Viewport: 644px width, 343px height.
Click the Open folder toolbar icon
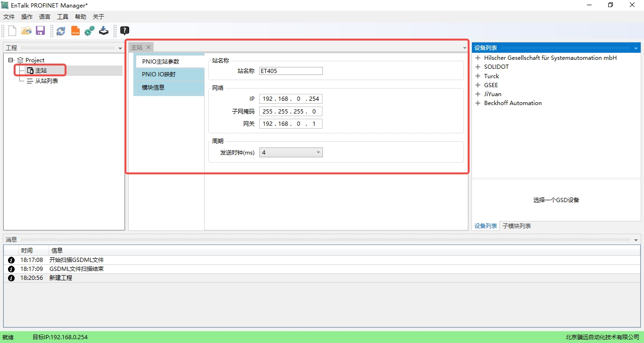pyautogui.click(x=26, y=31)
